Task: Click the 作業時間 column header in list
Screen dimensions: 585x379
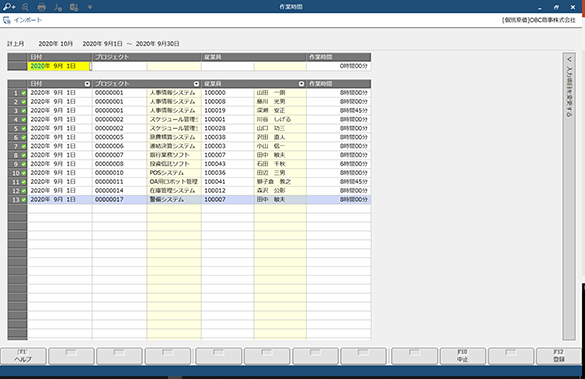Action: tap(339, 84)
